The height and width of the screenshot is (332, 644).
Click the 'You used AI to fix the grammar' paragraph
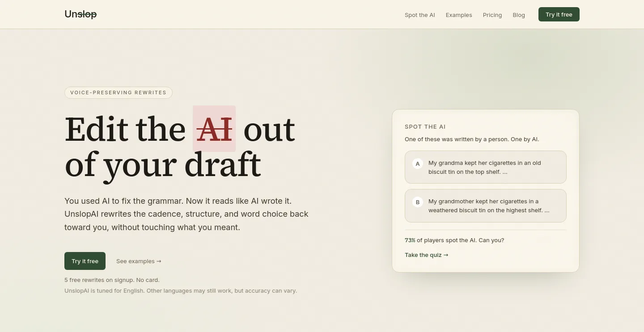coord(186,214)
